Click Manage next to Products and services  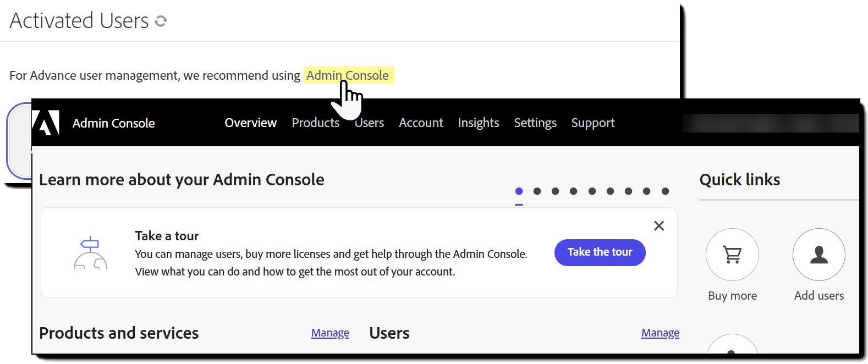pyautogui.click(x=330, y=333)
